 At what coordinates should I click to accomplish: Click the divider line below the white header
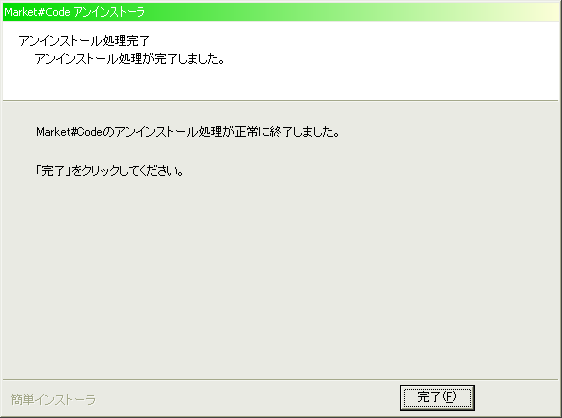[x=281, y=101]
